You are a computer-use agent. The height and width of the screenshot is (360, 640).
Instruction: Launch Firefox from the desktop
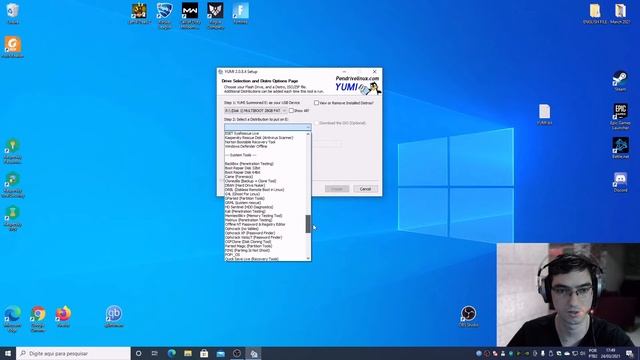tap(63, 316)
